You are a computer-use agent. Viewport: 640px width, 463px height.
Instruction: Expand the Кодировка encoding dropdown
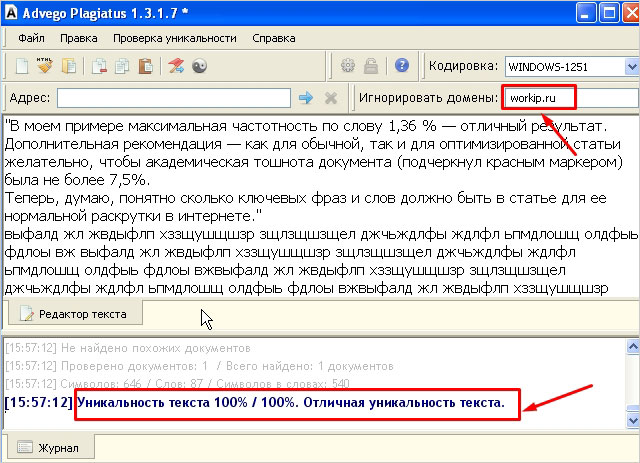632,66
